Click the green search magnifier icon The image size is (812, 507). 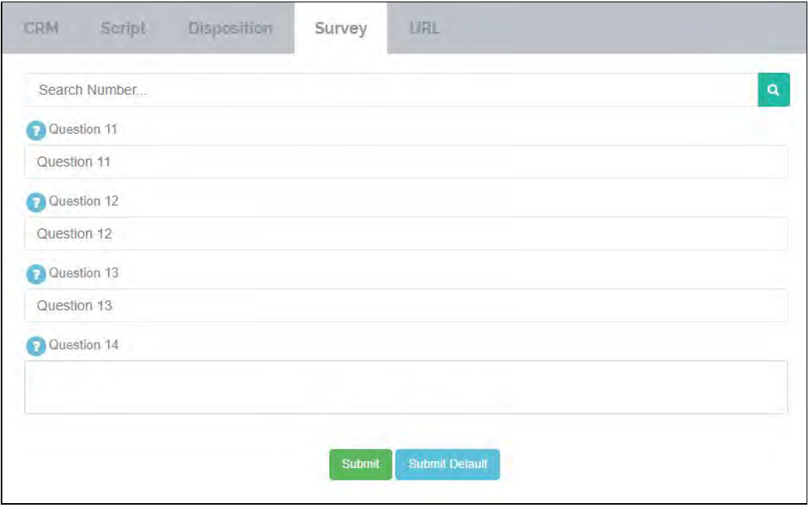pos(773,90)
